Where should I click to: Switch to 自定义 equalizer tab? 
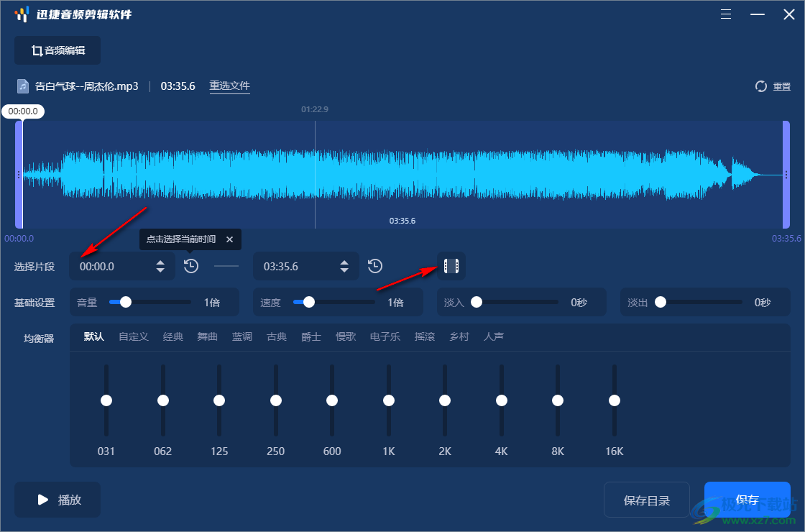134,336
